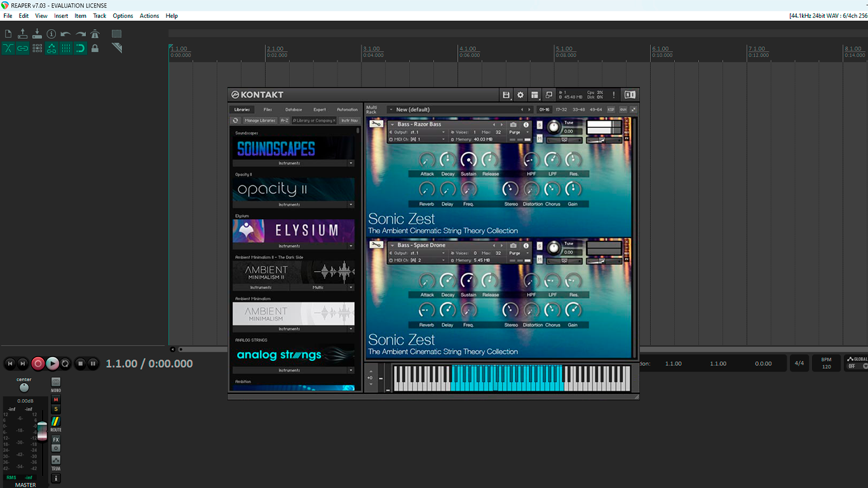Click the Redo arrow in REAPER toolbar

pos(81,34)
